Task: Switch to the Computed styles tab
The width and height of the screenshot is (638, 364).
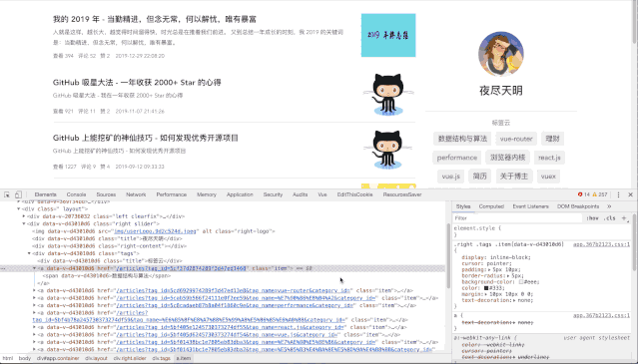Action: pos(491,206)
